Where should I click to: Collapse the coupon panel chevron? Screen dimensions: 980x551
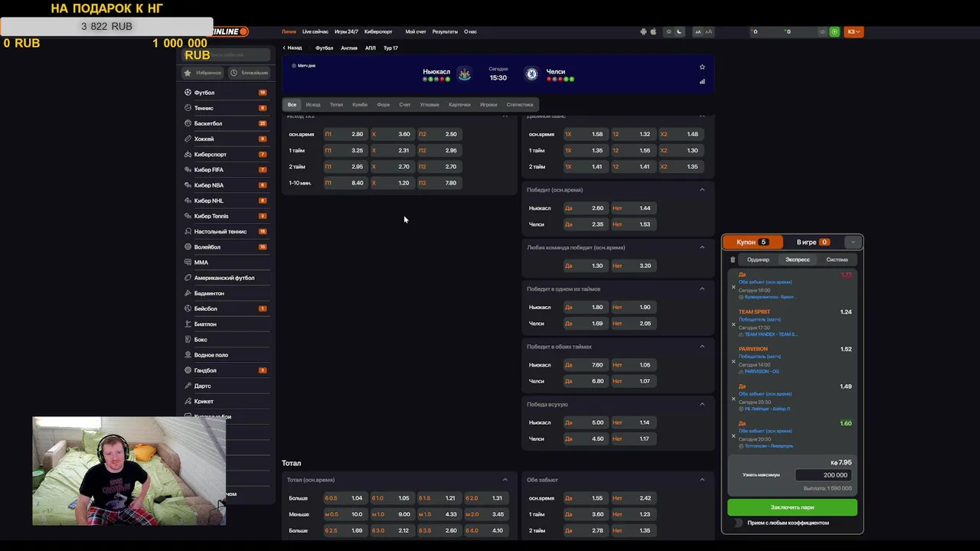853,242
